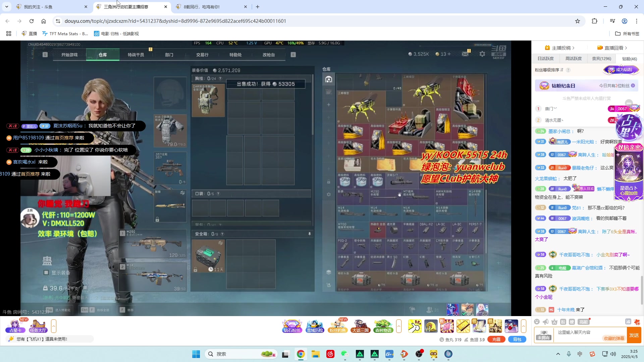The width and height of the screenshot is (644, 362).
Task: Expand the gift list arrow at the right end
Action: (x=524, y=326)
